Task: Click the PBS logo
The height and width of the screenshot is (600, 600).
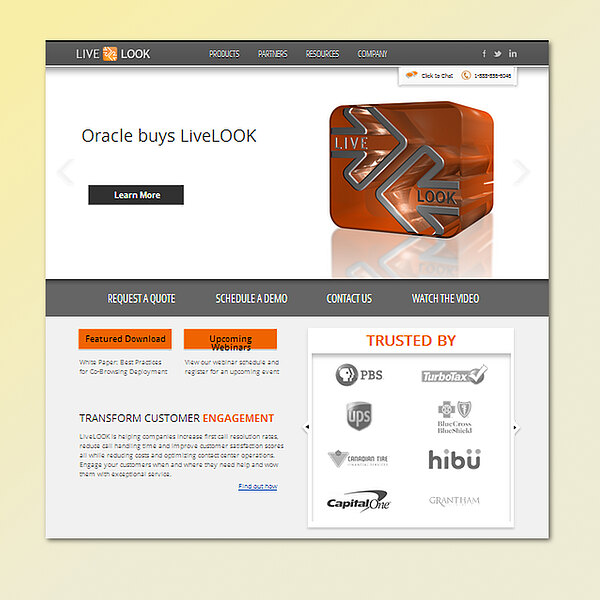Action: coord(359,375)
